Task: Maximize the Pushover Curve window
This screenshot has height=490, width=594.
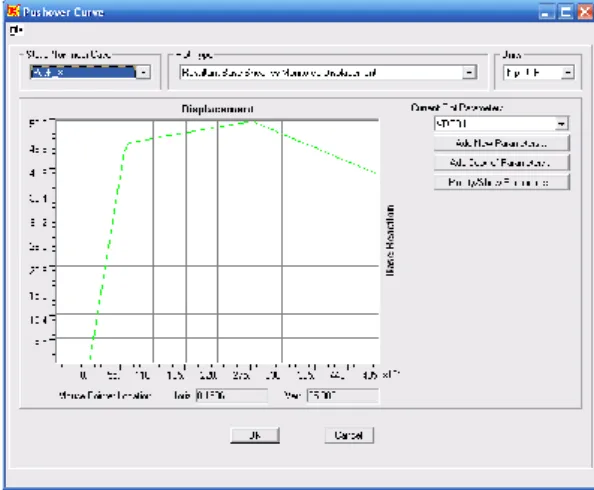Action: pyautogui.click(x=566, y=12)
